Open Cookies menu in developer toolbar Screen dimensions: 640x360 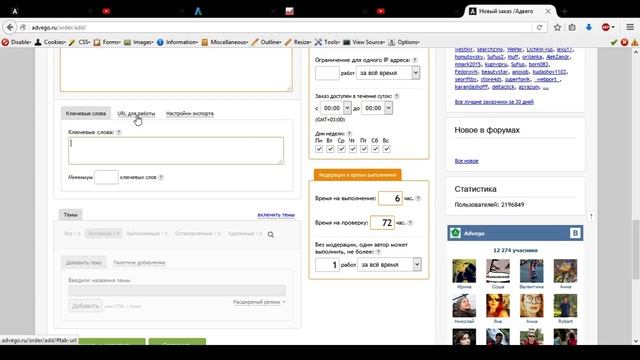(x=50, y=42)
